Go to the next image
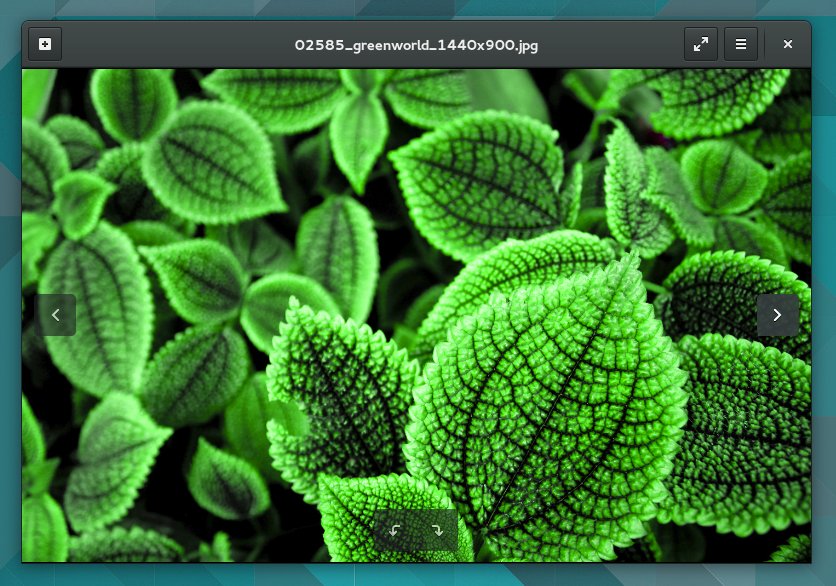Screen dimensions: 836x586 (777, 315)
